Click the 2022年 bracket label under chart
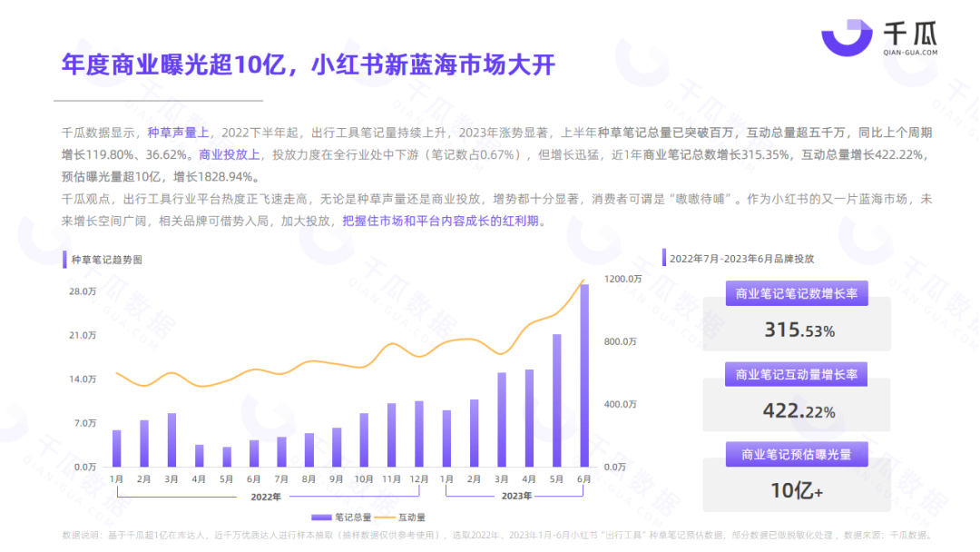The image size is (980, 552). click(x=266, y=497)
